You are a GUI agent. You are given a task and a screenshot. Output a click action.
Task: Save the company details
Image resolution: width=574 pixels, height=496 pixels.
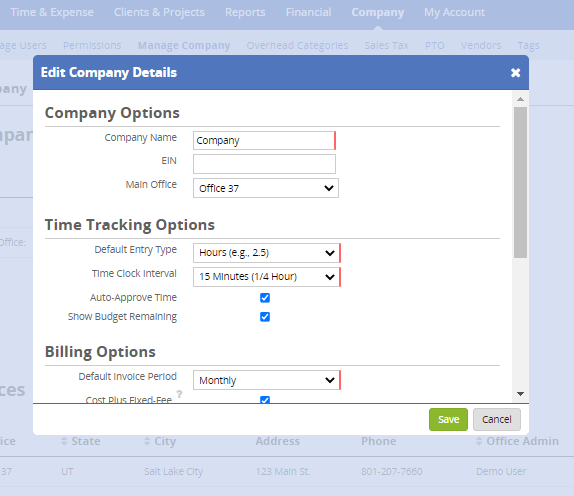448,419
